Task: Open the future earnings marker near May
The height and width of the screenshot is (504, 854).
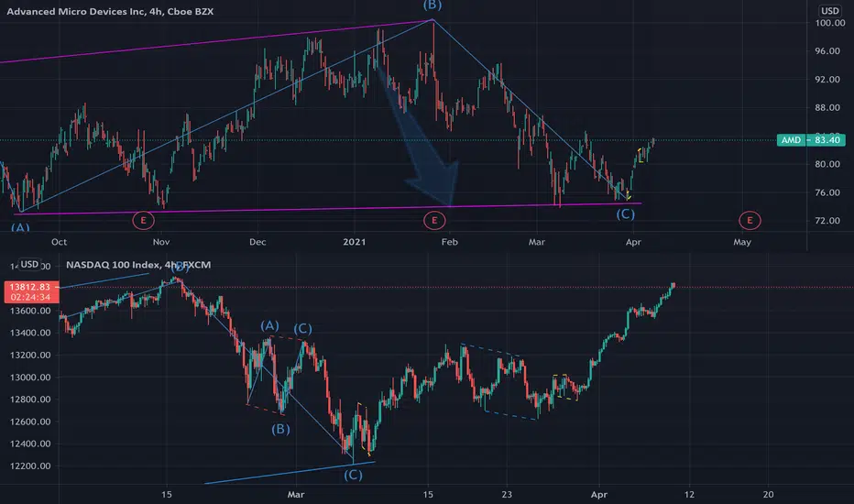Action: click(x=750, y=220)
